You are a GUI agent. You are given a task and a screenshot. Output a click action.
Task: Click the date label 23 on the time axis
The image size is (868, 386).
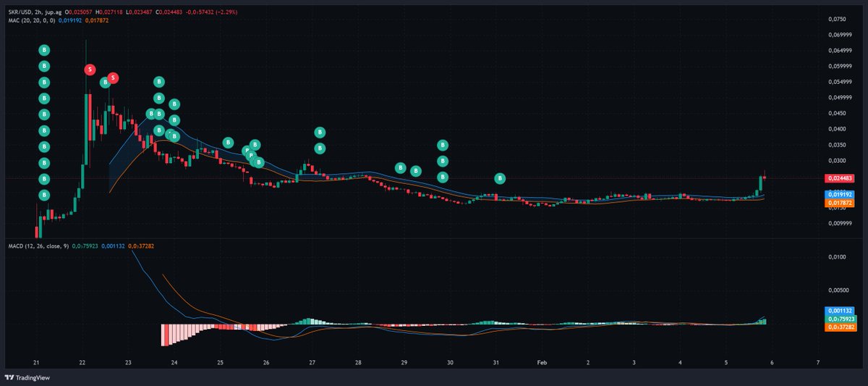[x=128, y=361]
